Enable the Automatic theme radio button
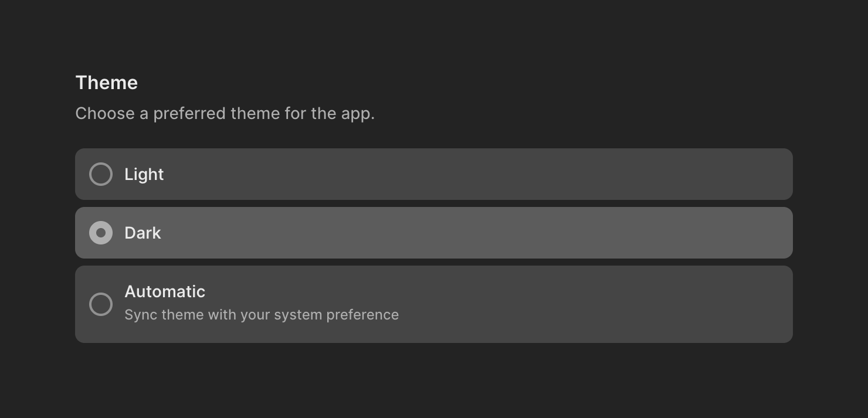Viewport: 868px width, 418px height. pyautogui.click(x=101, y=304)
